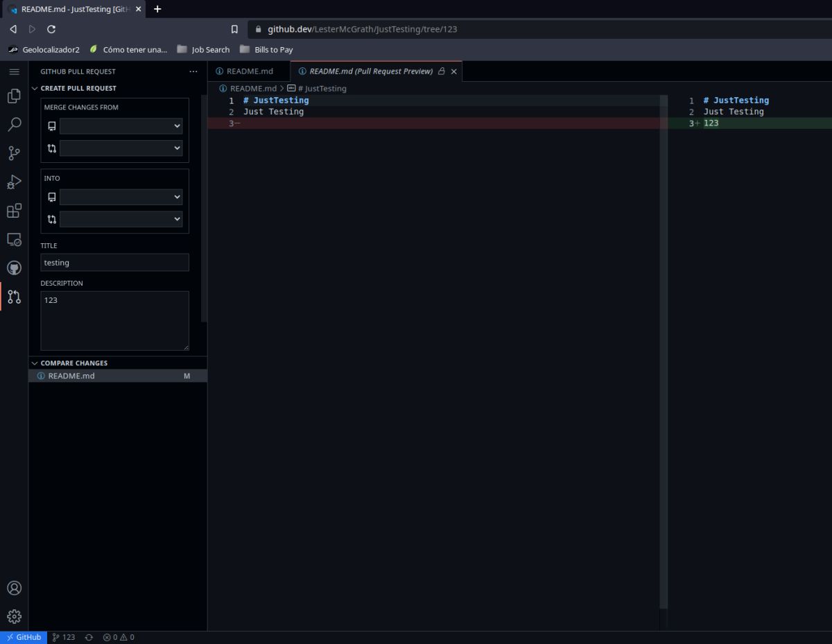
Task: Click the 123 branch in status bar
Action: [x=64, y=637]
